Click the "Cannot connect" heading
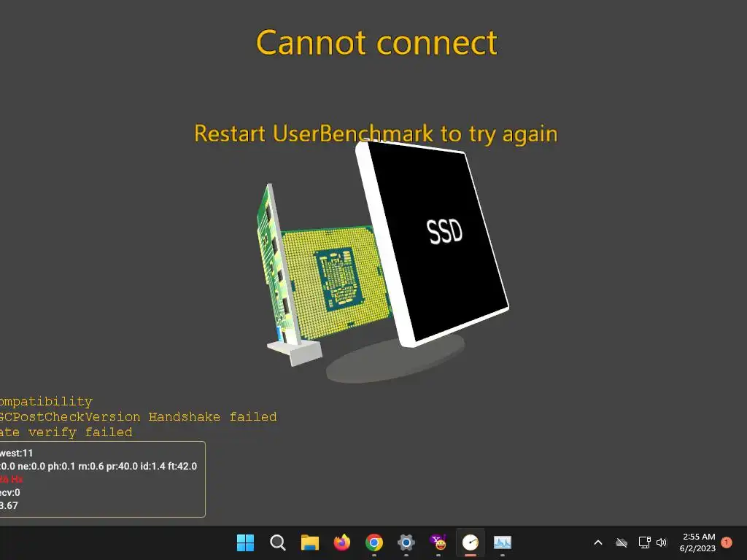 coord(376,42)
